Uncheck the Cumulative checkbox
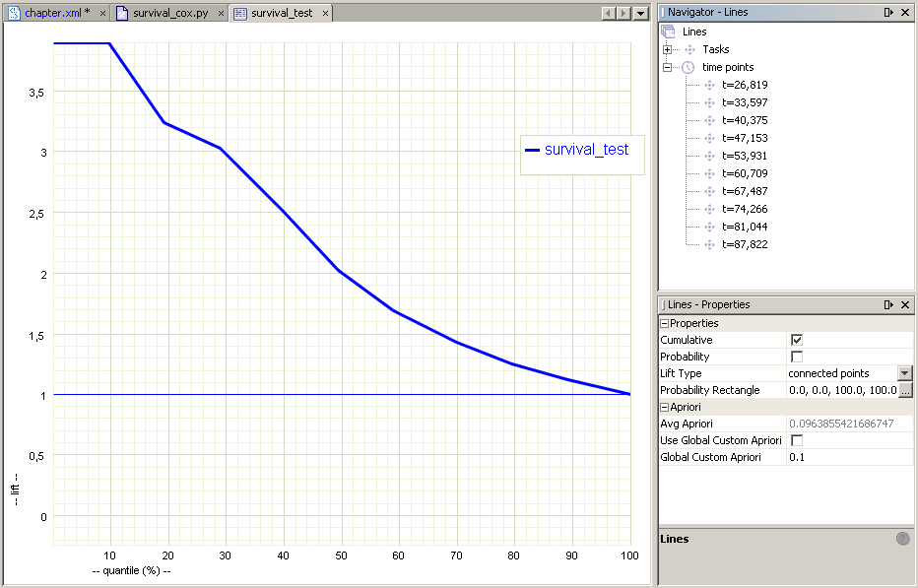The width and height of the screenshot is (918, 588). [797, 340]
